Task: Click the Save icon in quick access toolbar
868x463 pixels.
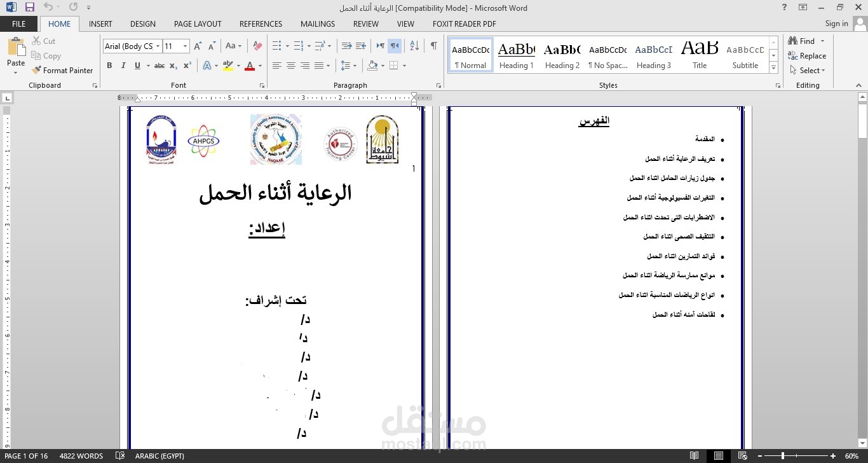Action: coord(29,8)
